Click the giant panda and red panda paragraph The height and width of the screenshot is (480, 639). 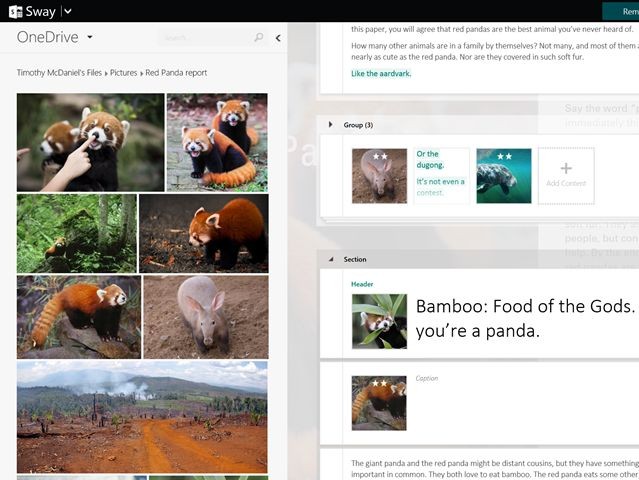(x=495, y=469)
